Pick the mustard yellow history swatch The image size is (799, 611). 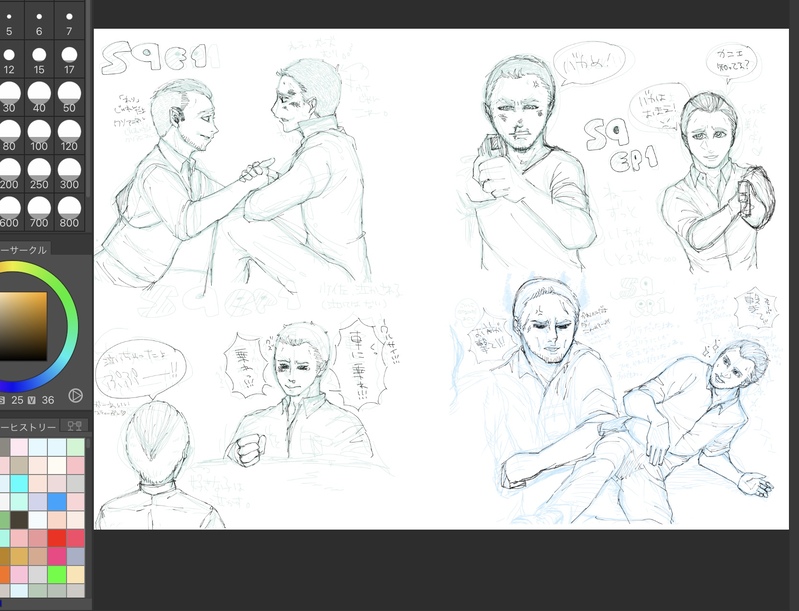point(19,556)
